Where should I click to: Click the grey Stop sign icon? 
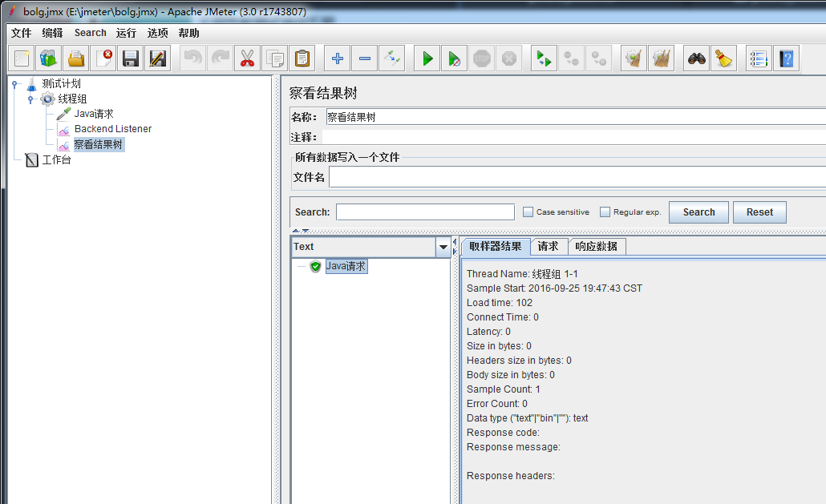[x=482, y=58]
